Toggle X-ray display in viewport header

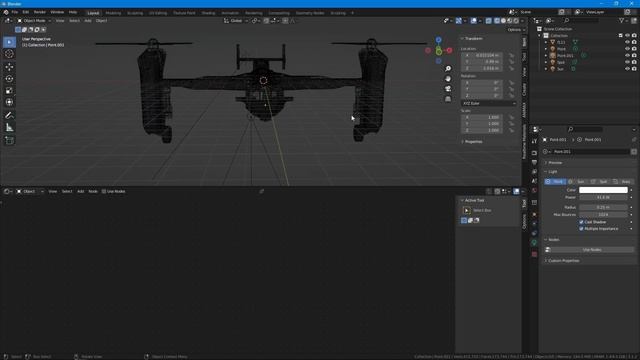coord(489,21)
